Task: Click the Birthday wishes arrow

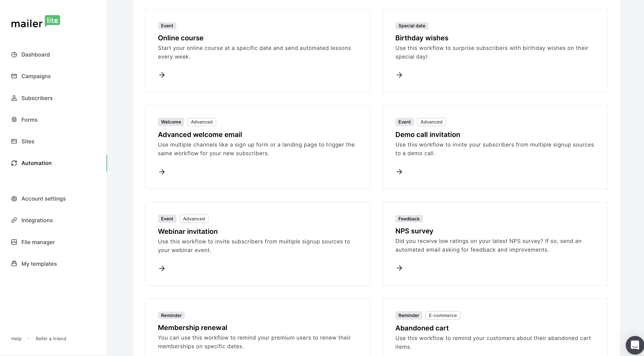Action: pyautogui.click(x=399, y=75)
